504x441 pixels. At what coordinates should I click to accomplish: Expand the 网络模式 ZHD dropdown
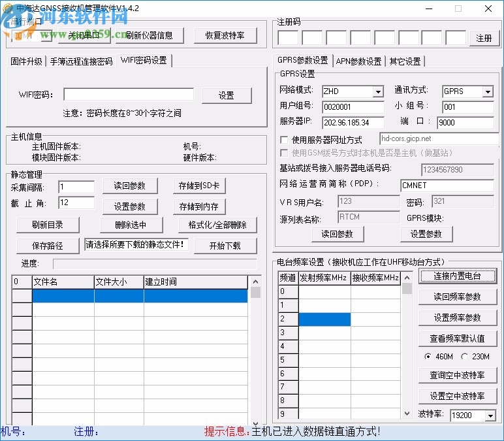coord(379,91)
